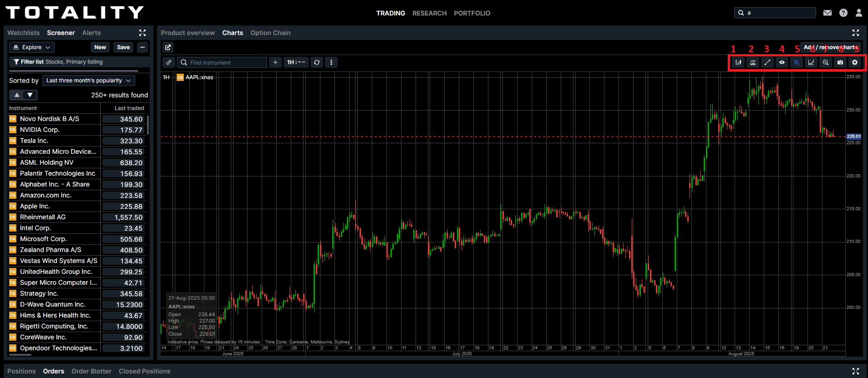This screenshot has width=868, height=378.
Task: Take a chart snapshot with camera icon
Action: (840, 62)
